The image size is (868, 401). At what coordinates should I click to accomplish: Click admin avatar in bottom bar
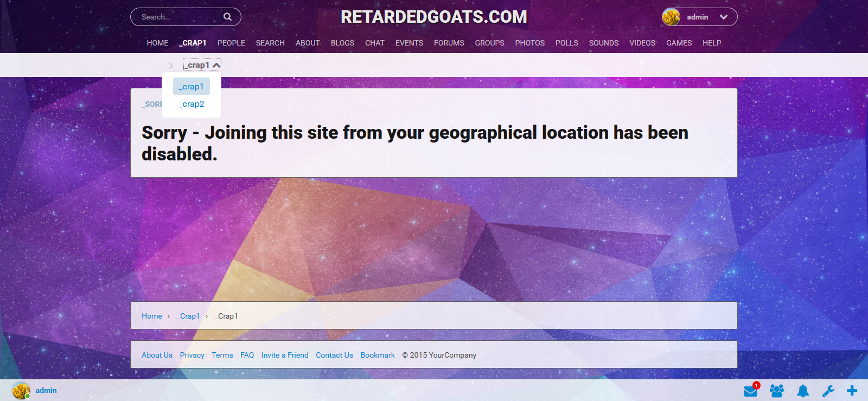click(x=21, y=390)
